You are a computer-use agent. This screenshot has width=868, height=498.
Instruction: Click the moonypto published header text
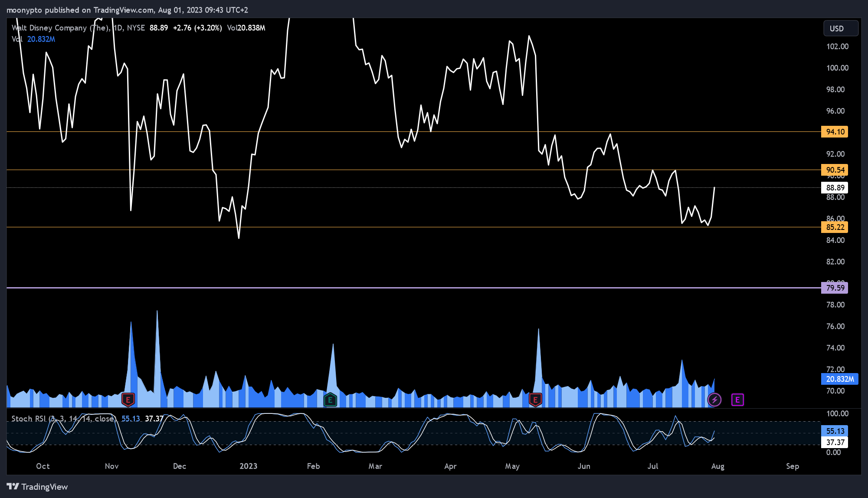(x=127, y=10)
